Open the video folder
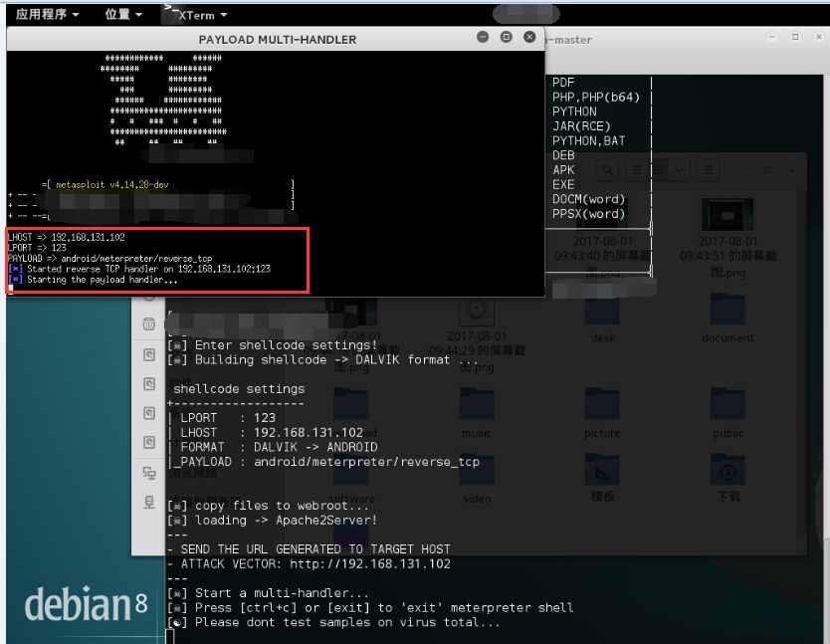830x644 pixels. [477, 478]
